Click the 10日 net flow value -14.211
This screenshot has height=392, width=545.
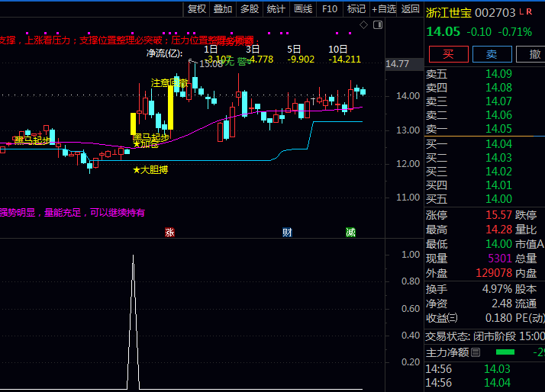tap(344, 59)
